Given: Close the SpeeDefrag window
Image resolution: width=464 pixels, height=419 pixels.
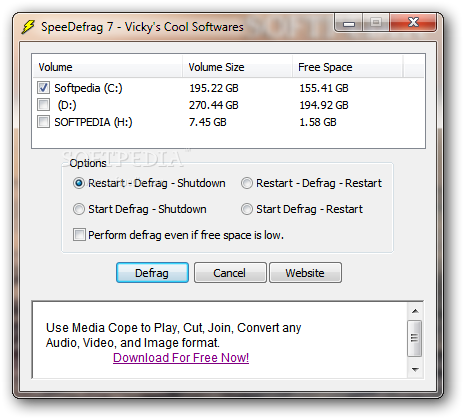Looking at the screenshot, I should click(413, 23).
